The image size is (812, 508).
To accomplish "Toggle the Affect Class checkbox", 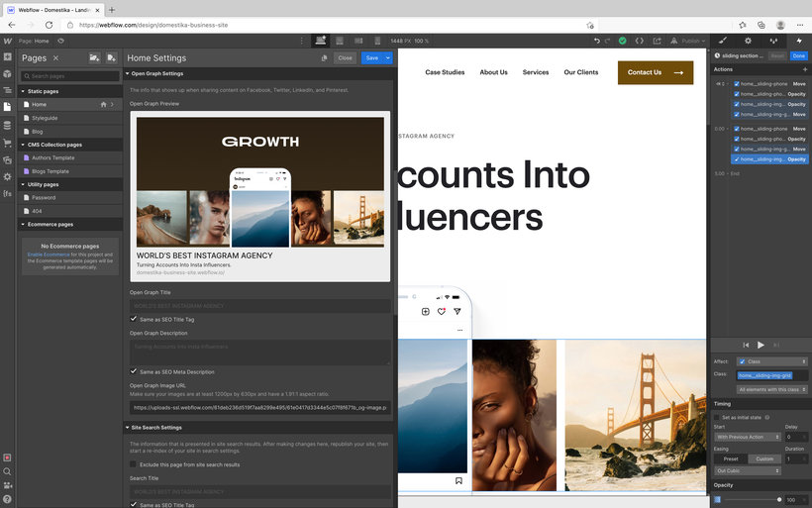I will 742,361.
